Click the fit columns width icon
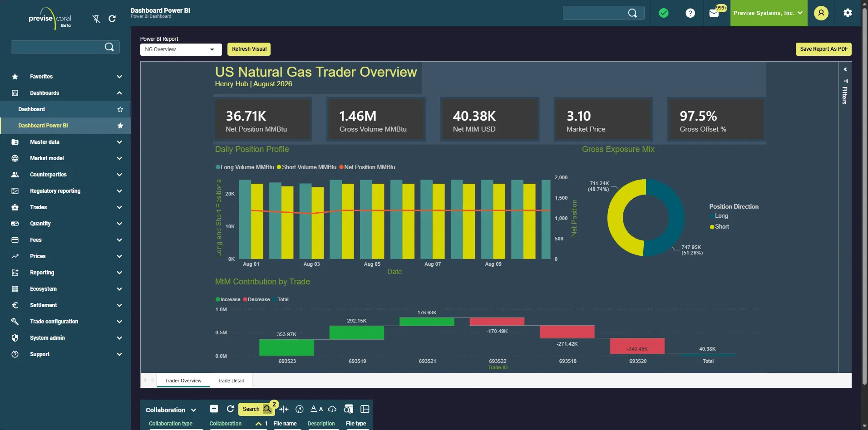This screenshot has width=868, height=430. [284, 409]
